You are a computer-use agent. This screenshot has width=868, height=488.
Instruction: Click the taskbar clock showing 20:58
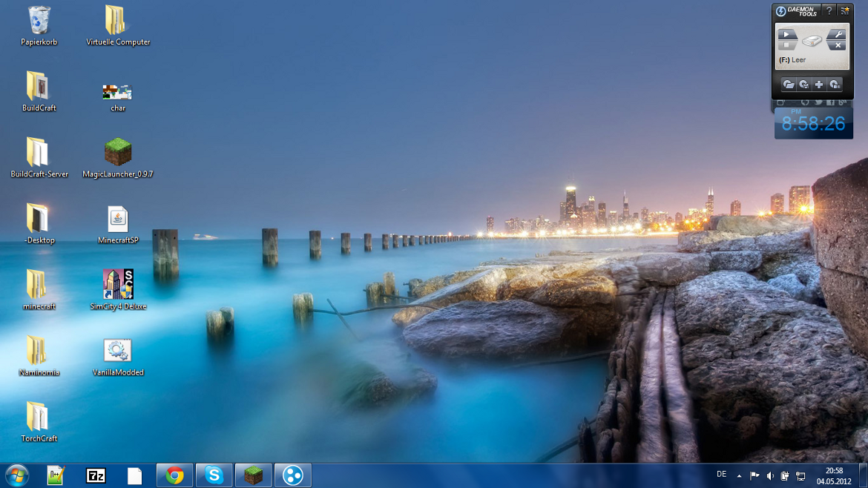(834, 475)
